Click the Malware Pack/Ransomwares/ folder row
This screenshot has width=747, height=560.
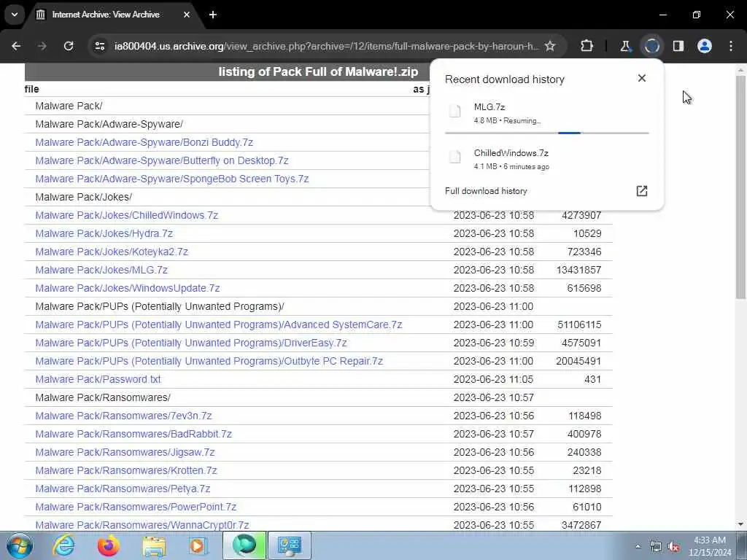[318, 397]
